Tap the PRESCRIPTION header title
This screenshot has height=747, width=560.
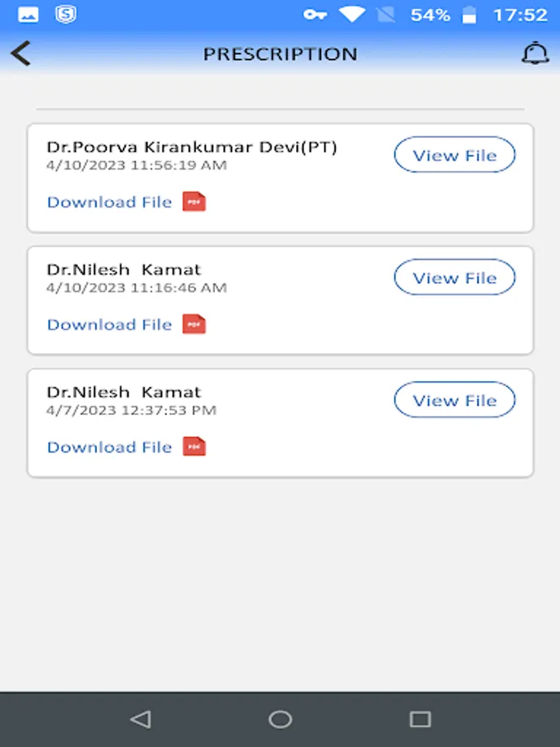[280, 54]
